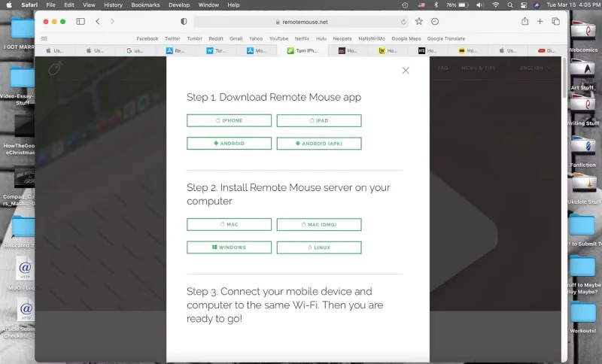
Task: Open the Workouts! desktop folder
Action: 582,317
